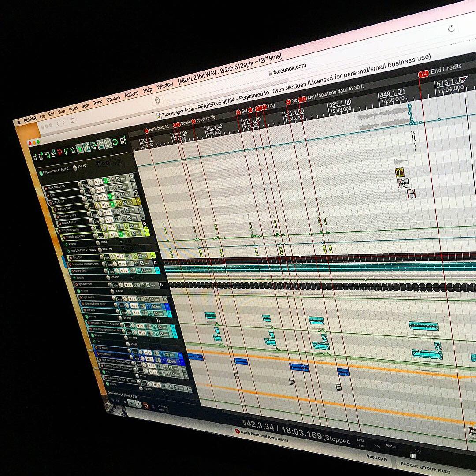
Task: Toggle the Auto-crossfade toolbar icon
Action: coord(79,149)
